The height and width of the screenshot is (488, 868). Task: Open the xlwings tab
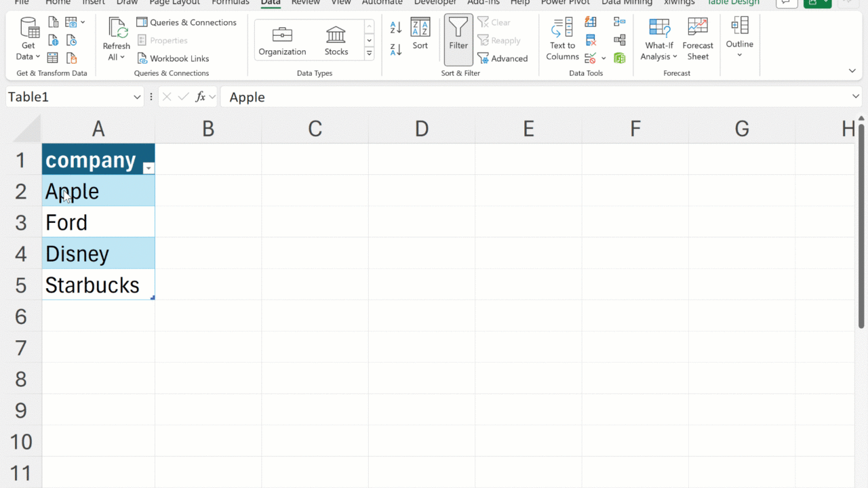point(679,3)
